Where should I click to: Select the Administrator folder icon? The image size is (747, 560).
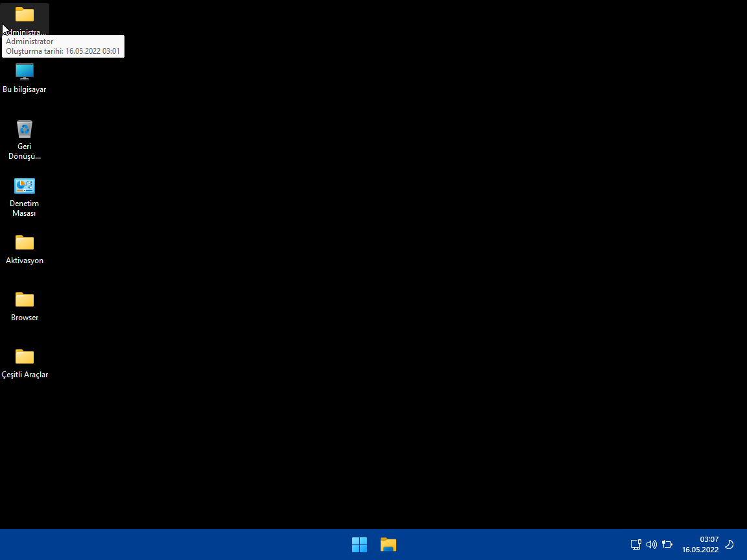pyautogui.click(x=25, y=14)
